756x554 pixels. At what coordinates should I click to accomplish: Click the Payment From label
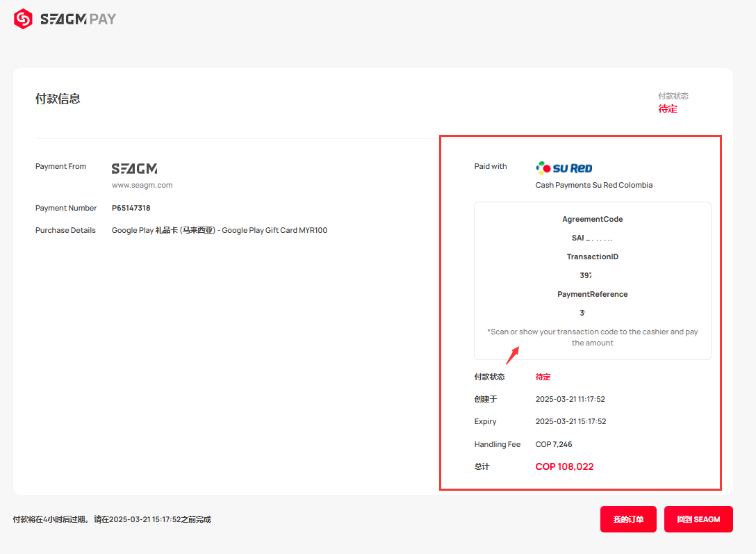pos(60,166)
